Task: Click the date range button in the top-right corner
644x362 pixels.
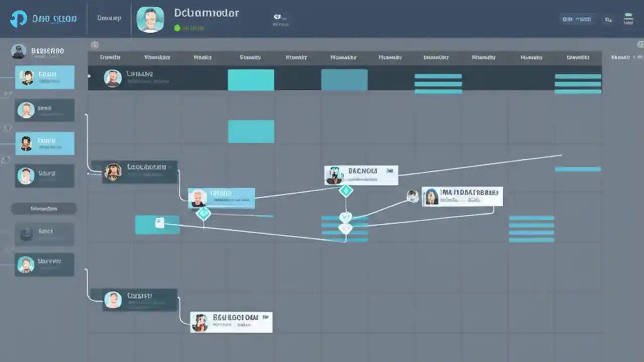Action: 577,18
